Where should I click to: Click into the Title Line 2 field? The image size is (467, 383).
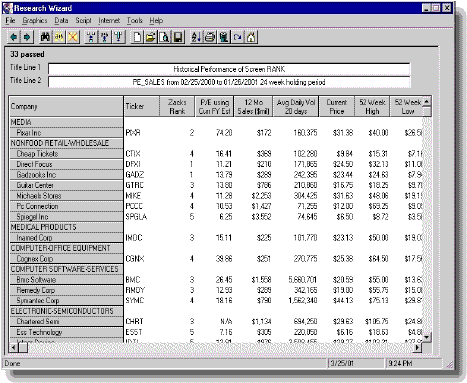pos(229,82)
